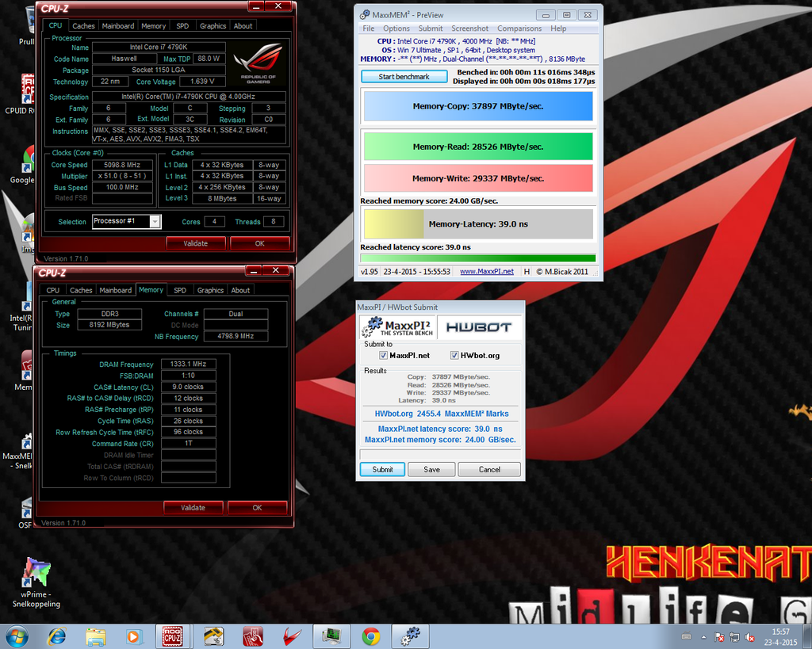The width and height of the screenshot is (812, 649).
Task: Open the Options menu in MaxxMEM
Action: 396,29
